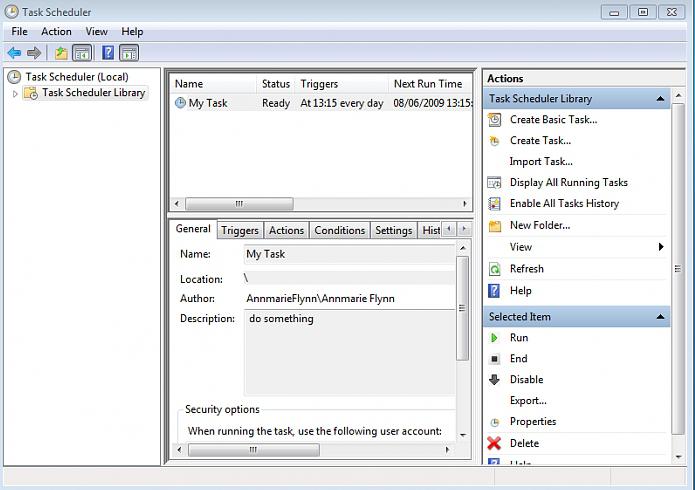
Task: Toggle the console tree pane toolbar icon
Action: (x=82, y=53)
